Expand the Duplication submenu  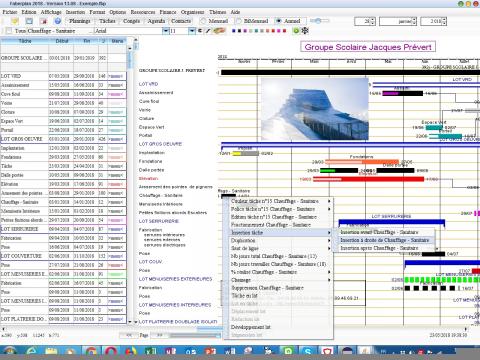[280, 240]
